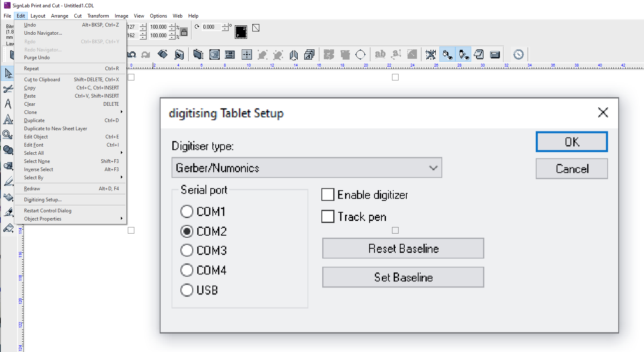644x352 pixels.
Task: Click the Set Baseline button
Action: [x=403, y=277]
